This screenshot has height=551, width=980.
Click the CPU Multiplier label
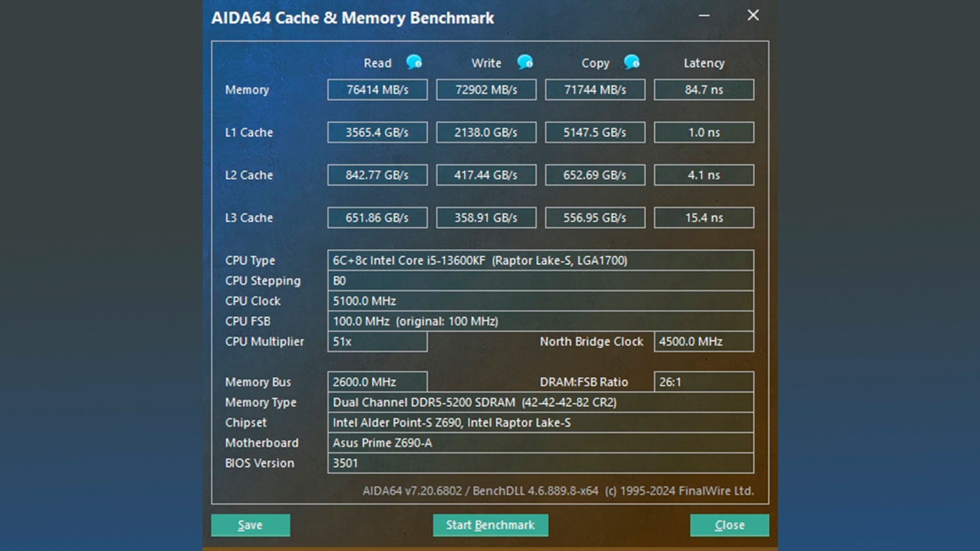click(264, 342)
